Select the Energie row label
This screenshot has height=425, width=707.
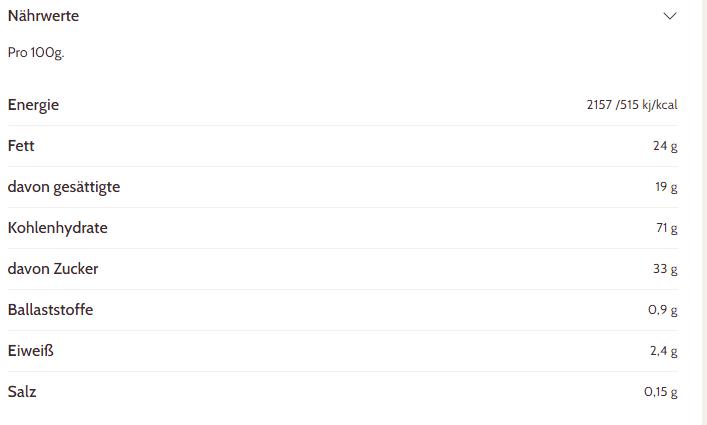click(x=33, y=105)
